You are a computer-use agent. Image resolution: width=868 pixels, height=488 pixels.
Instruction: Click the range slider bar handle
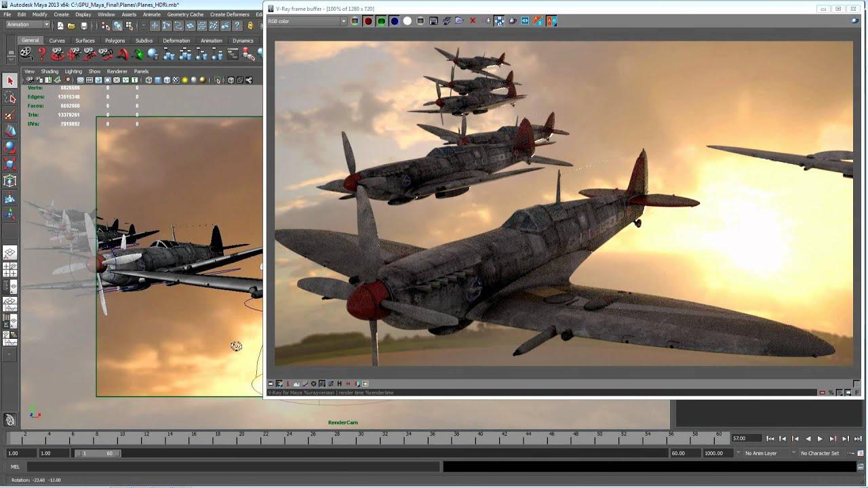(x=98, y=453)
